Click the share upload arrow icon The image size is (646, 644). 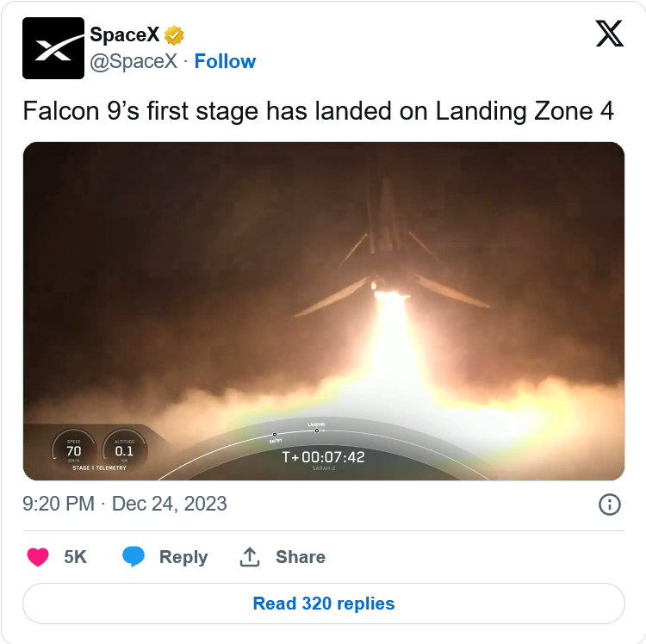point(250,557)
